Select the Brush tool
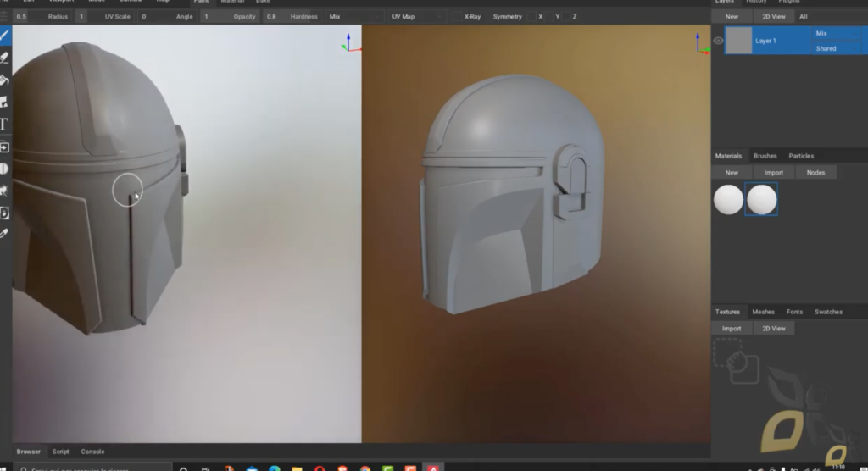Screen dimensions: 868x471 click(4, 36)
